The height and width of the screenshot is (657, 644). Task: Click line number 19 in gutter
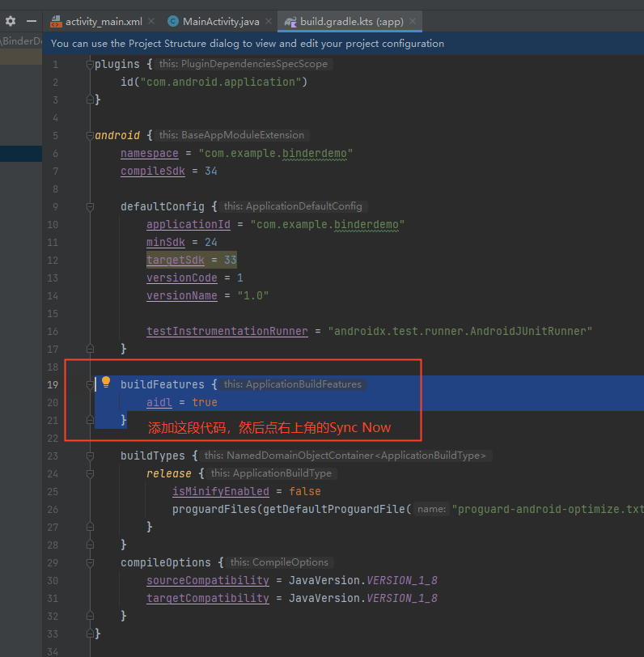click(x=53, y=384)
